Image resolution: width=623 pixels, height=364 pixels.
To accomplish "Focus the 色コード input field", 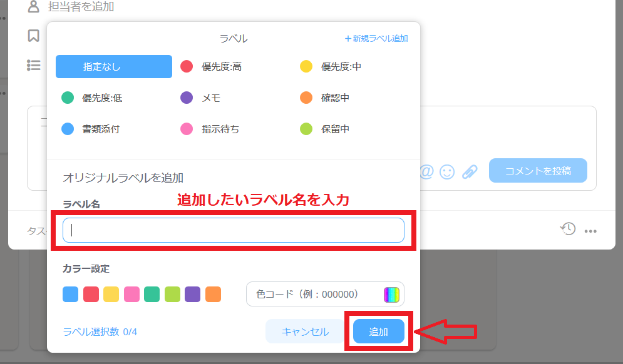I will [x=313, y=294].
